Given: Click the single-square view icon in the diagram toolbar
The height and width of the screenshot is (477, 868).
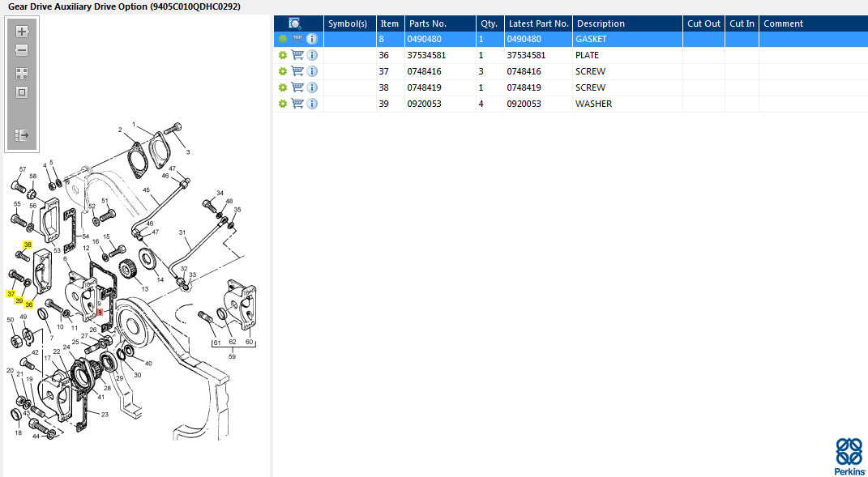Looking at the screenshot, I should (x=22, y=92).
